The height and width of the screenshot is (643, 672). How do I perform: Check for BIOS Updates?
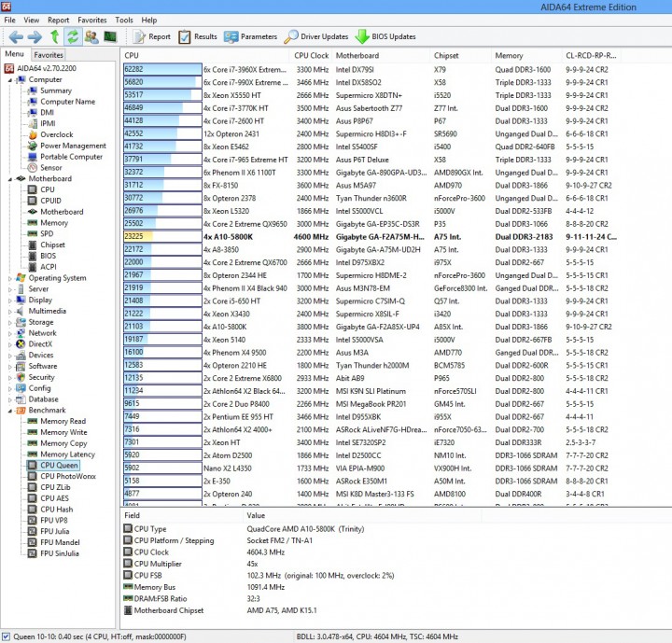click(x=385, y=37)
